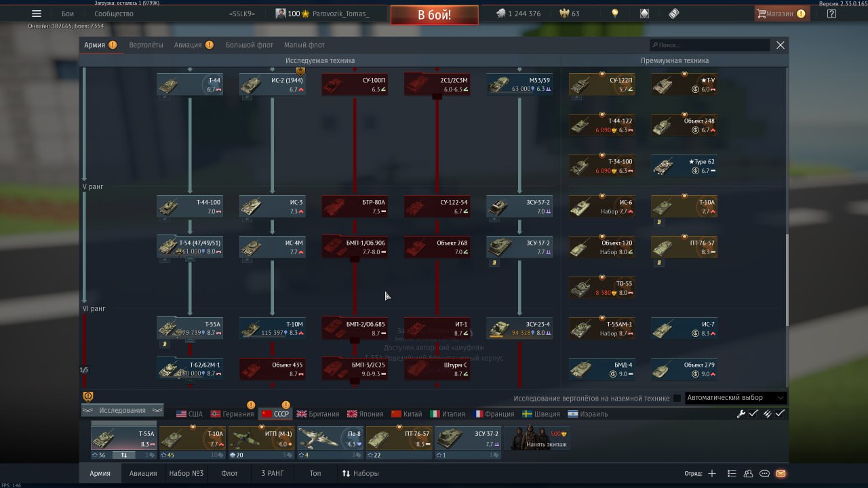Select the T-44 tank card

[x=190, y=84]
